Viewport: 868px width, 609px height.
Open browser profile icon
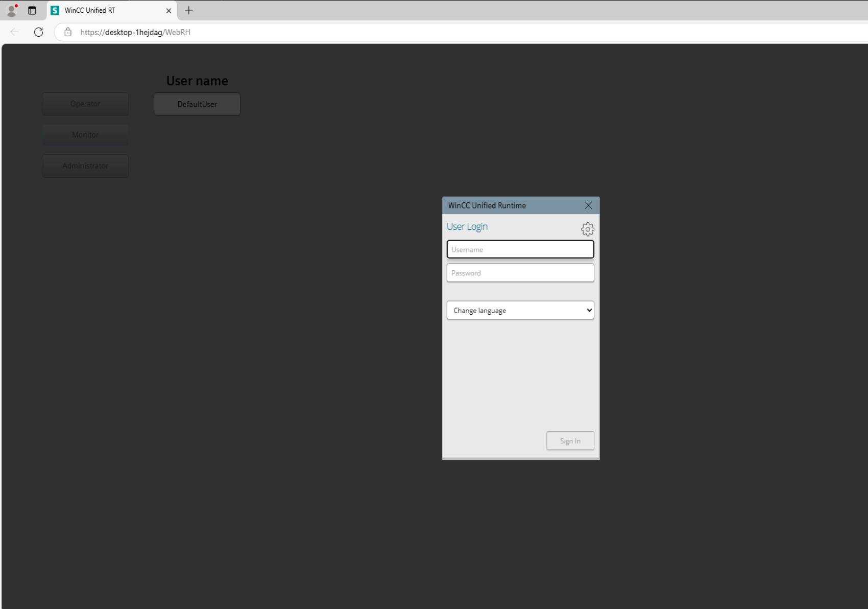(x=11, y=10)
